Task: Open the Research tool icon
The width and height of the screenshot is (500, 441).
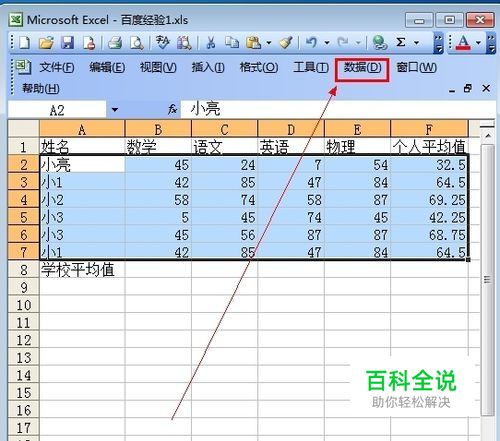Action: point(184,43)
